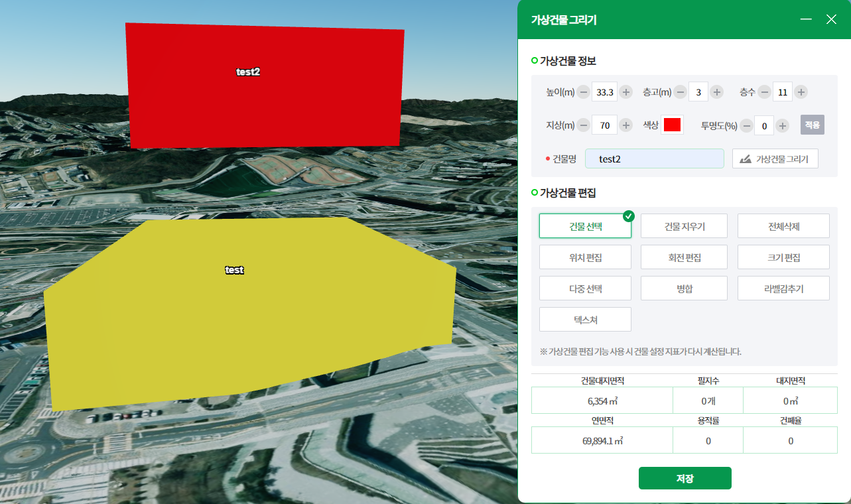Click the 라벨감추기 button

(783, 288)
